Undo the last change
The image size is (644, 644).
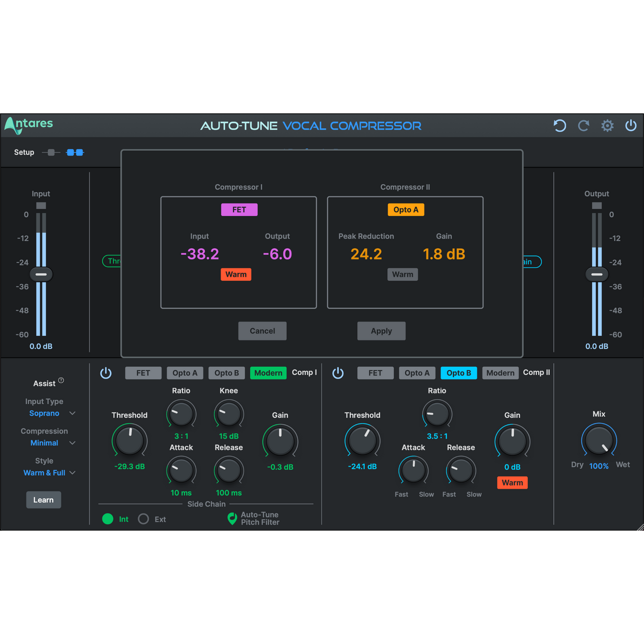559,125
